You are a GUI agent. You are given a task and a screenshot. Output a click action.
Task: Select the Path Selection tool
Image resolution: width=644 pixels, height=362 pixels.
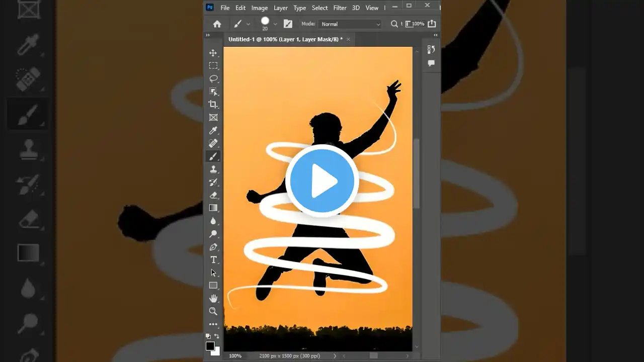tap(213, 273)
